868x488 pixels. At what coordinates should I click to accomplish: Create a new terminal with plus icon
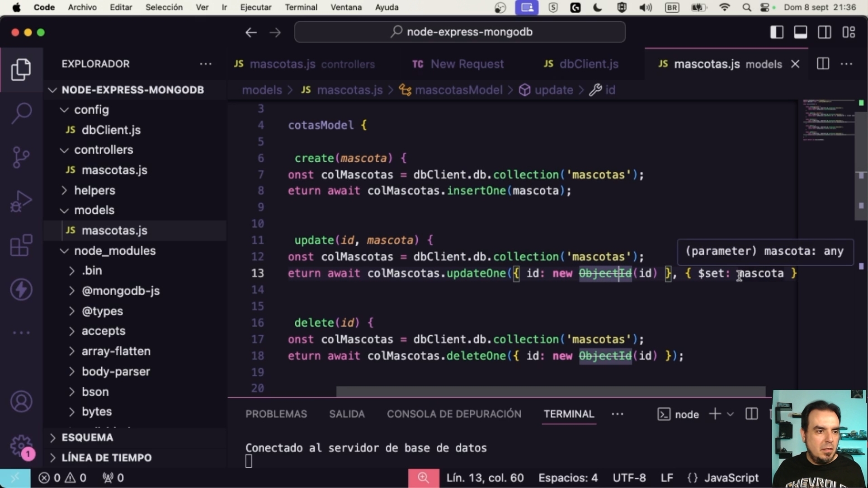tap(715, 414)
